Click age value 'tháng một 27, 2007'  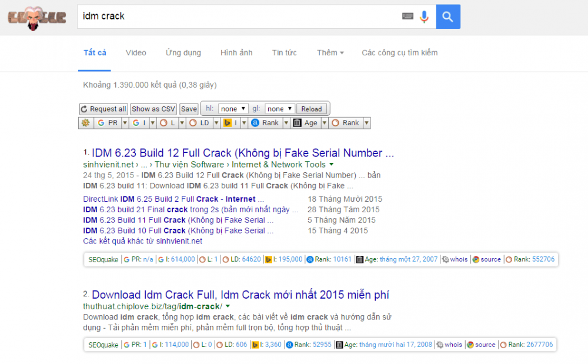pos(409,259)
